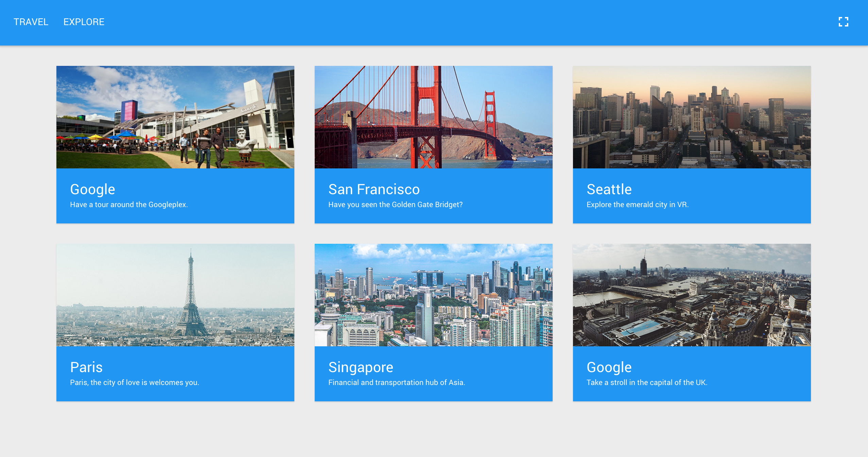Image resolution: width=868 pixels, height=457 pixels.
Task: View the Singapore skyline image
Action: click(433, 295)
